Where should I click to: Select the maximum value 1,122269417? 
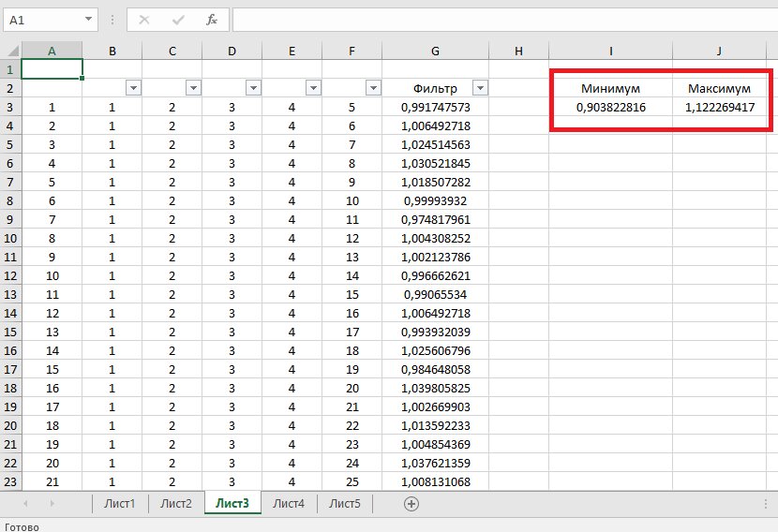(720, 107)
